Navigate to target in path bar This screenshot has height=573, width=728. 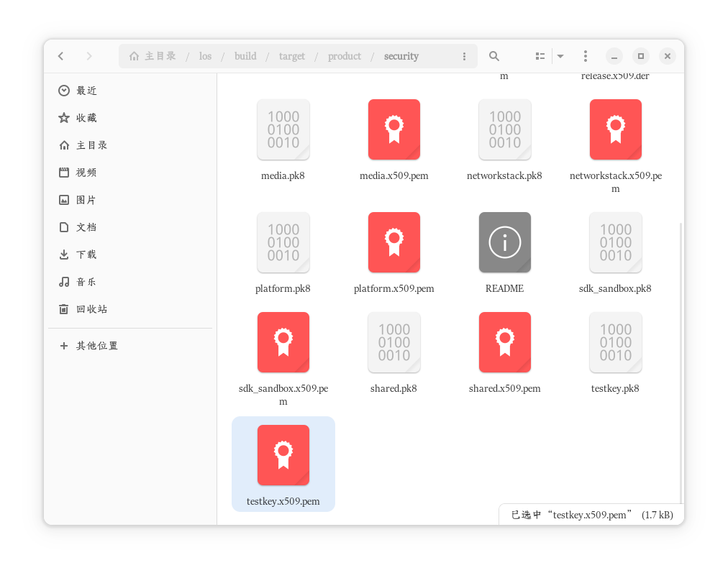(292, 56)
